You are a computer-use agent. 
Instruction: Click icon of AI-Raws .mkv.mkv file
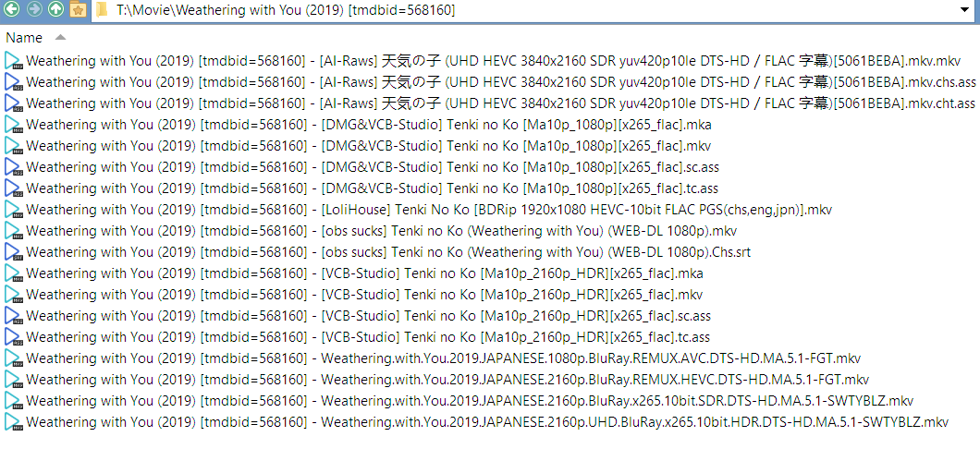click(x=14, y=61)
